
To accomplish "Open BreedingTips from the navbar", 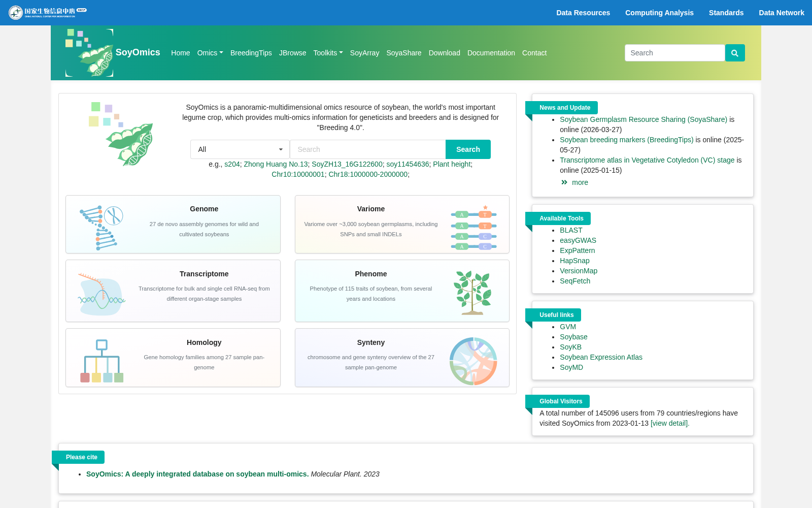I will pyautogui.click(x=251, y=53).
